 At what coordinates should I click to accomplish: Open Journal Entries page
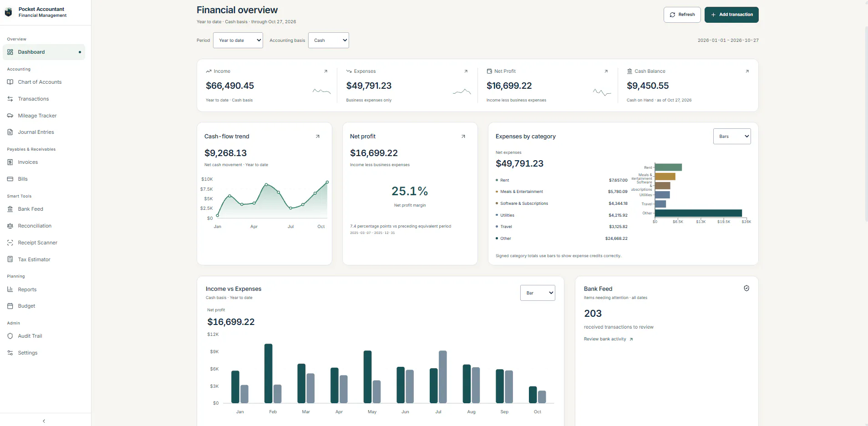point(44,132)
